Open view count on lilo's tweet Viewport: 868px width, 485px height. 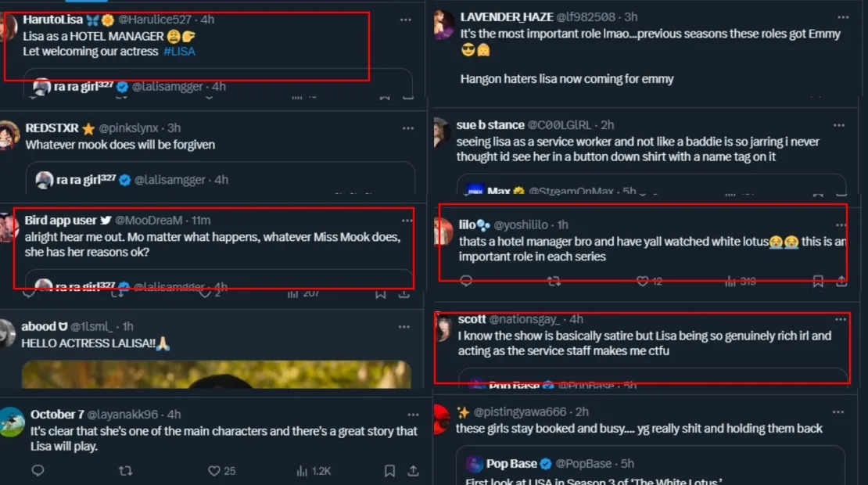(740, 281)
